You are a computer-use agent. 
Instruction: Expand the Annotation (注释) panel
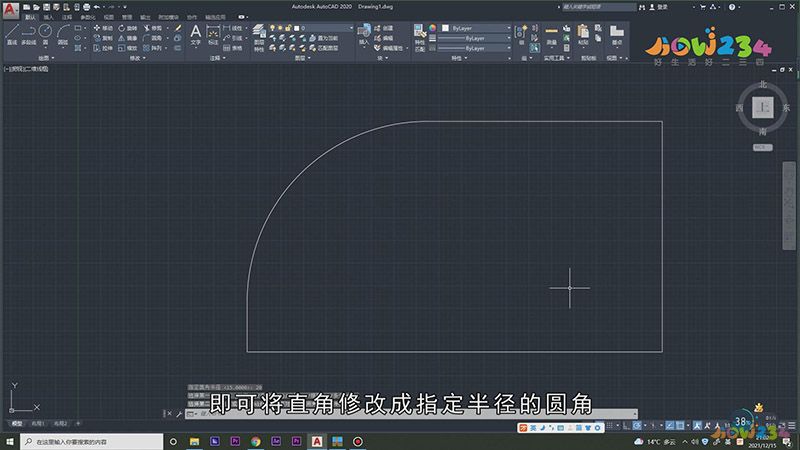217,58
